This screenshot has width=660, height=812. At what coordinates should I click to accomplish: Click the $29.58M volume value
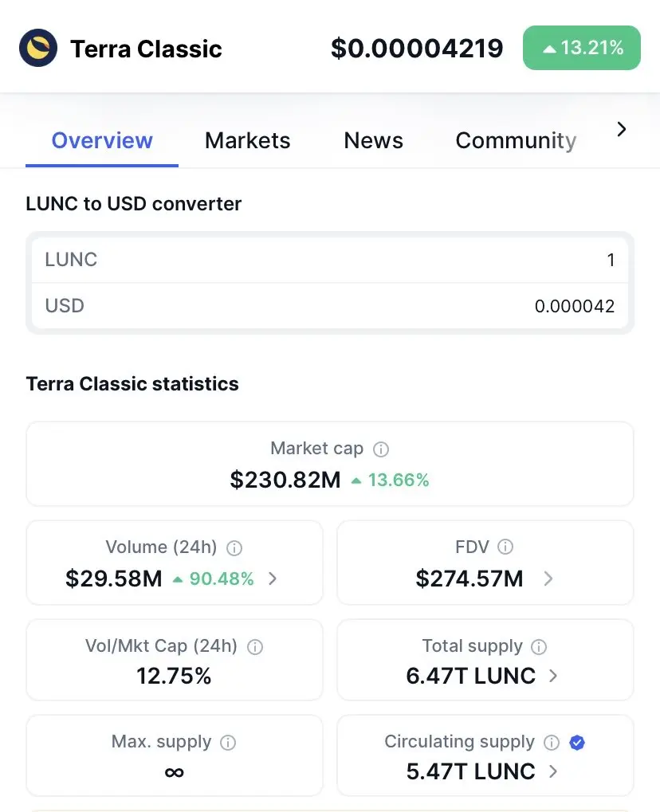[114, 579]
